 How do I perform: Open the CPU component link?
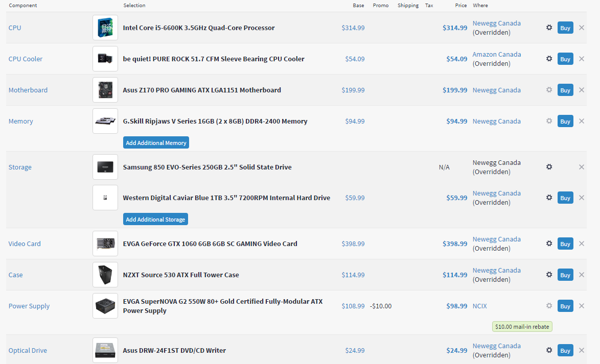pos(14,28)
